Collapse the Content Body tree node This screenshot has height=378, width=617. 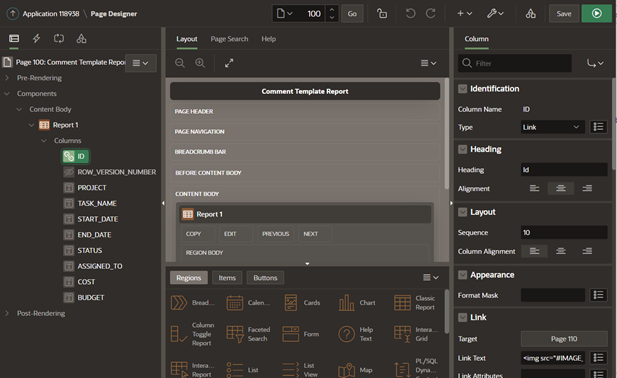[19, 109]
